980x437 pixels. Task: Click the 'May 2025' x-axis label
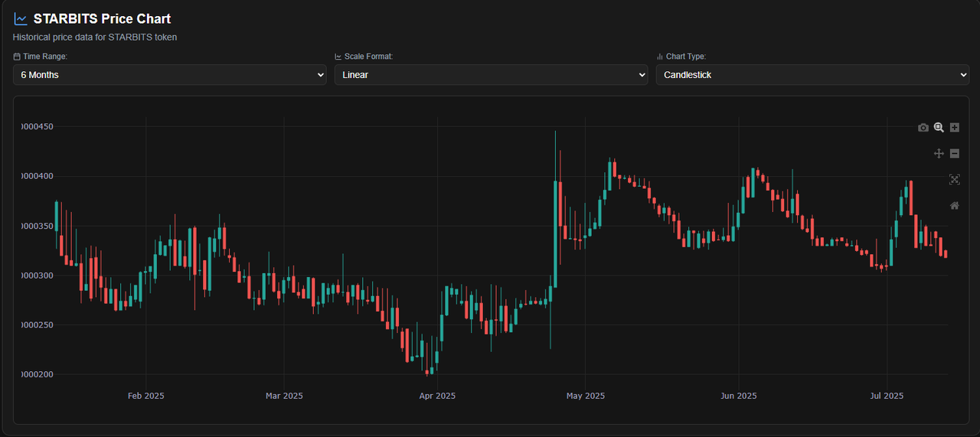click(x=586, y=396)
